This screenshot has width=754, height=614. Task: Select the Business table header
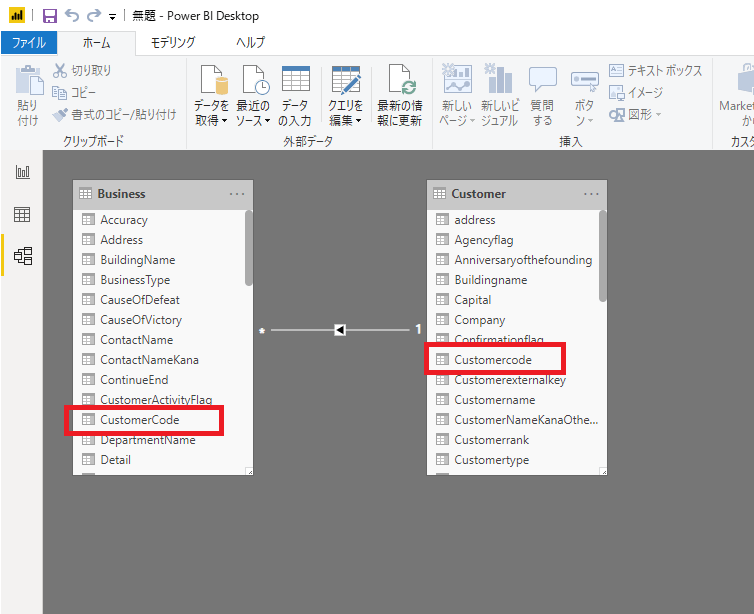(163, 194)
